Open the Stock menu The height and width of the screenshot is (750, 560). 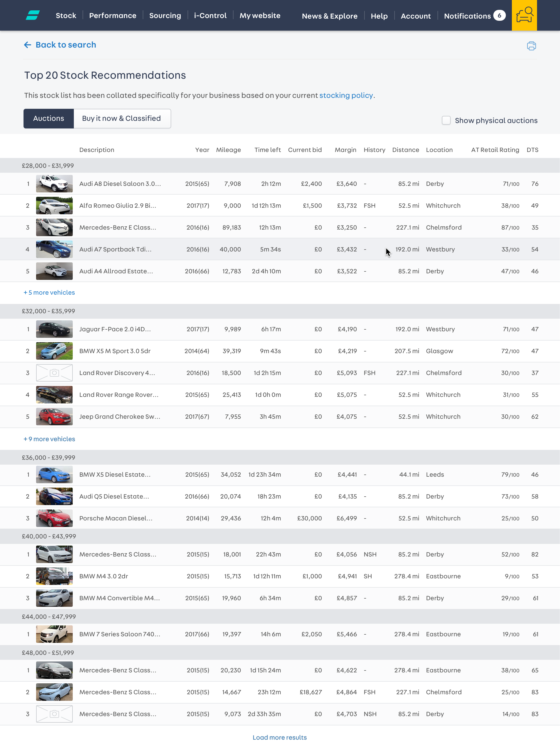(66, 16)
